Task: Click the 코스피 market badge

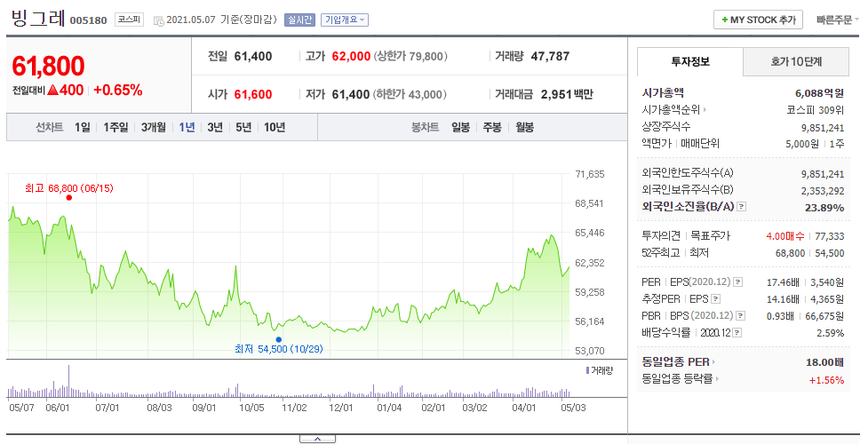Action: pyautogui.click(x=129, y=20)
